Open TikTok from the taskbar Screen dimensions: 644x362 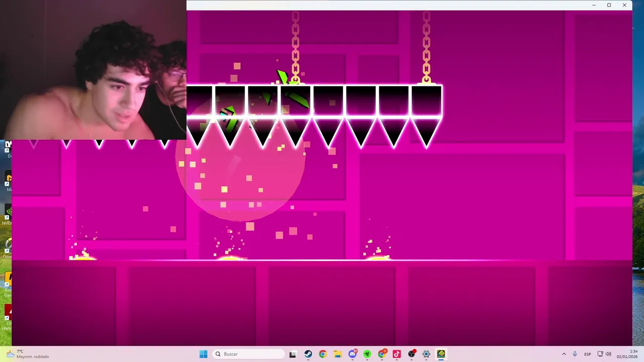tap(396, 354)
